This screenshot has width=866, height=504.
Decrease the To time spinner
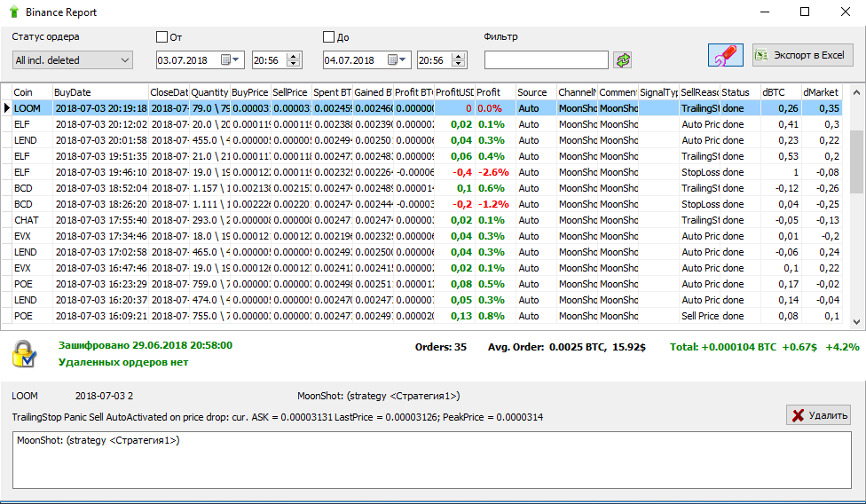pos(459,64)
